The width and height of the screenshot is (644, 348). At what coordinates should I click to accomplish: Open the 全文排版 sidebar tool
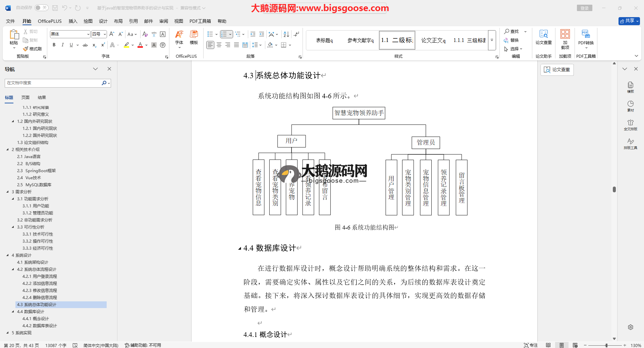[x=630, y=125]
